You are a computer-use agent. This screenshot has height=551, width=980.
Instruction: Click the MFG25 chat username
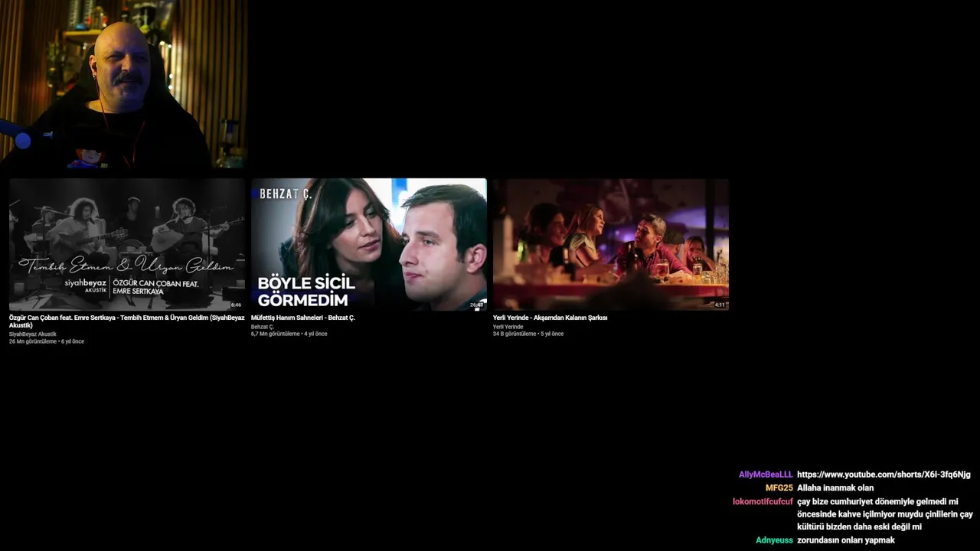click(x=779, y=487)
